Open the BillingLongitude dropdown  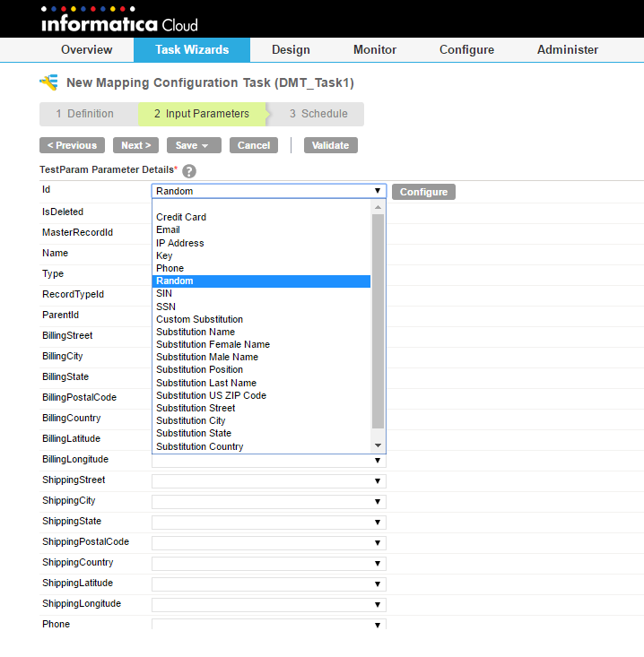coord(269,461)
